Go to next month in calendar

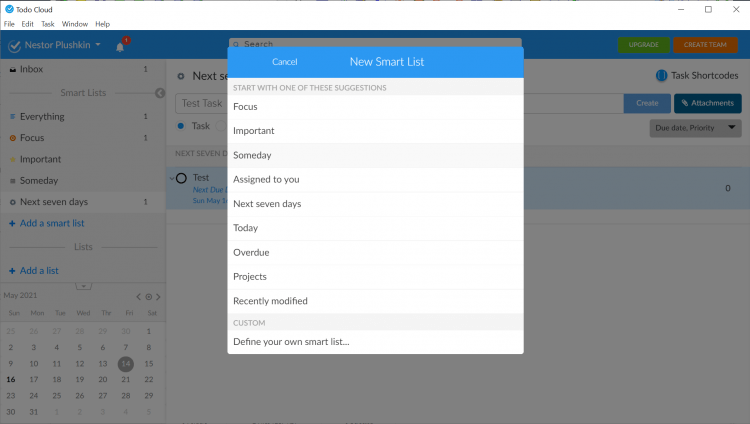(x=158, y=297)
